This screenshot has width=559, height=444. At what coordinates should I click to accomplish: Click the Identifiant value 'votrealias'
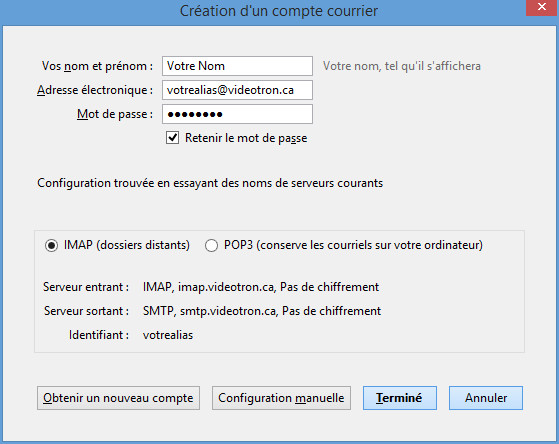point(168,335)
